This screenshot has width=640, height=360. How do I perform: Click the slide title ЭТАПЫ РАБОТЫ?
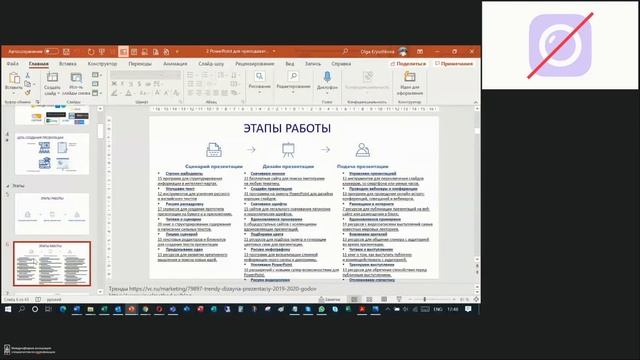[x=287, y=129]
